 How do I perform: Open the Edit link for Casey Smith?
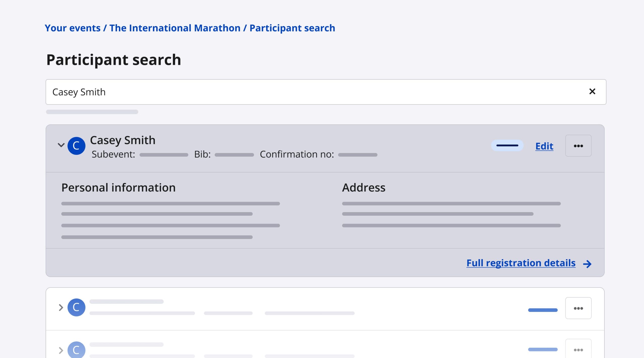point(544,146)
